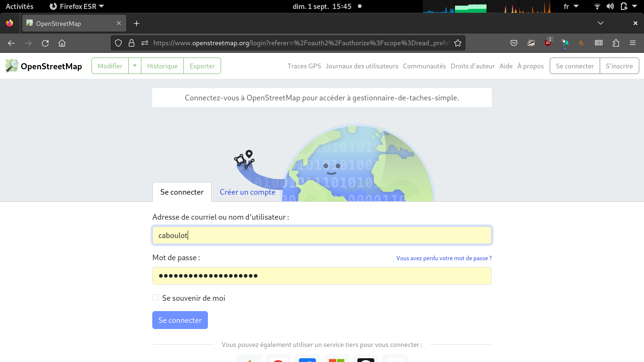Follow 'Vous avez perdu votre mot de passe ?' link

(444, 258)
